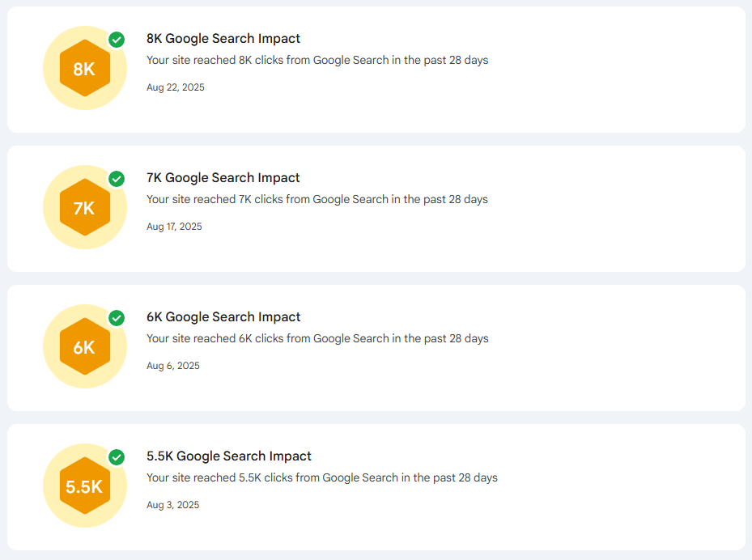Viewport: 752px width, 560px height.
Task: Select the 6K Google Search Impact heading
Action: [x=223, y=316]
